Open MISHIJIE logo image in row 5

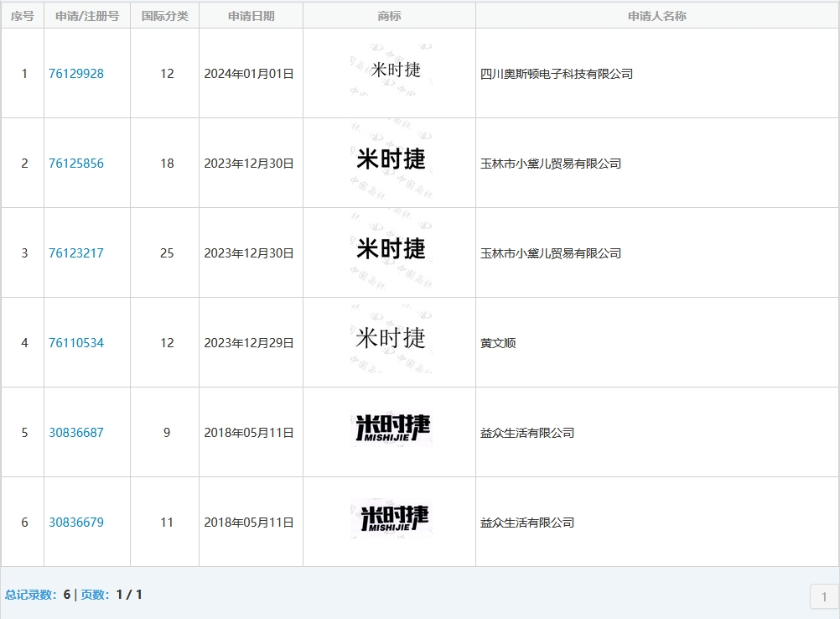click(391, 430)
